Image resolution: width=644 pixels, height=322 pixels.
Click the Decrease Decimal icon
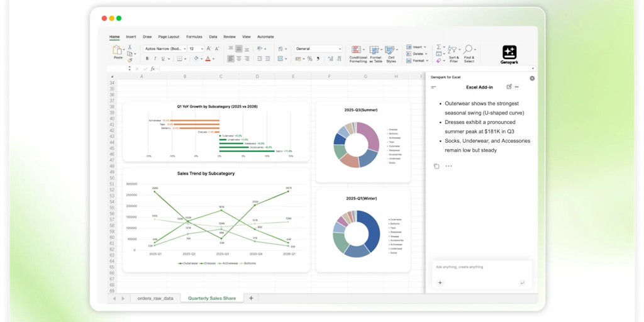tap(339, 58)
